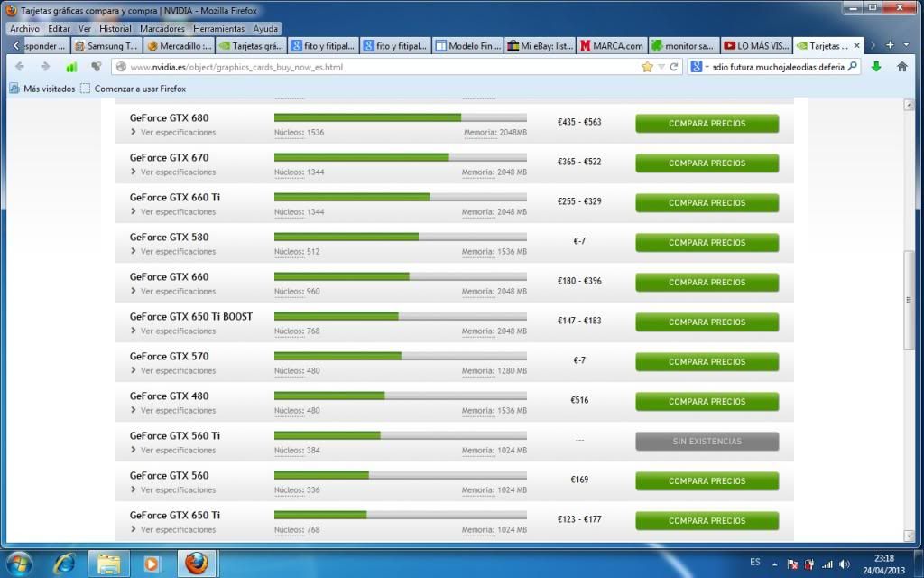924x578 pixels.
Task: Switch to the MARCA.com tab
Action: 612,45
